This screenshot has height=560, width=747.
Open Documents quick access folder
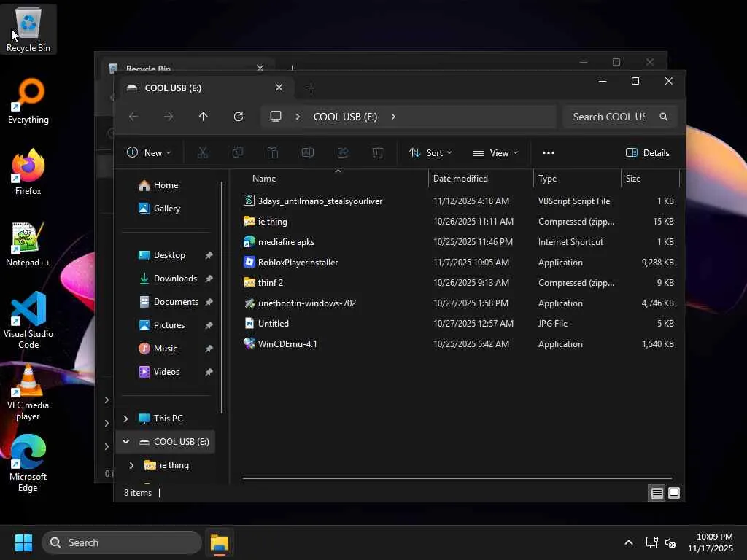176,302
